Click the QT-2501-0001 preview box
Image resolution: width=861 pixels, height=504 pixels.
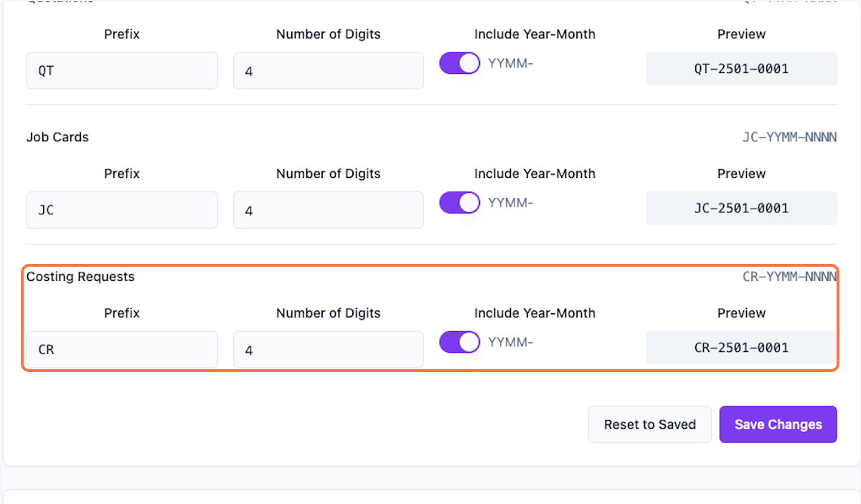point(741,69)
